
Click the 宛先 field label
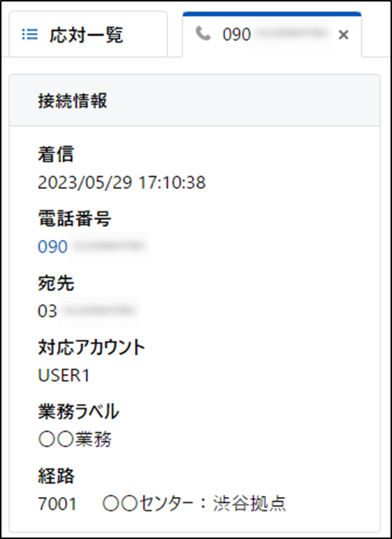click(x=55, y=283)
